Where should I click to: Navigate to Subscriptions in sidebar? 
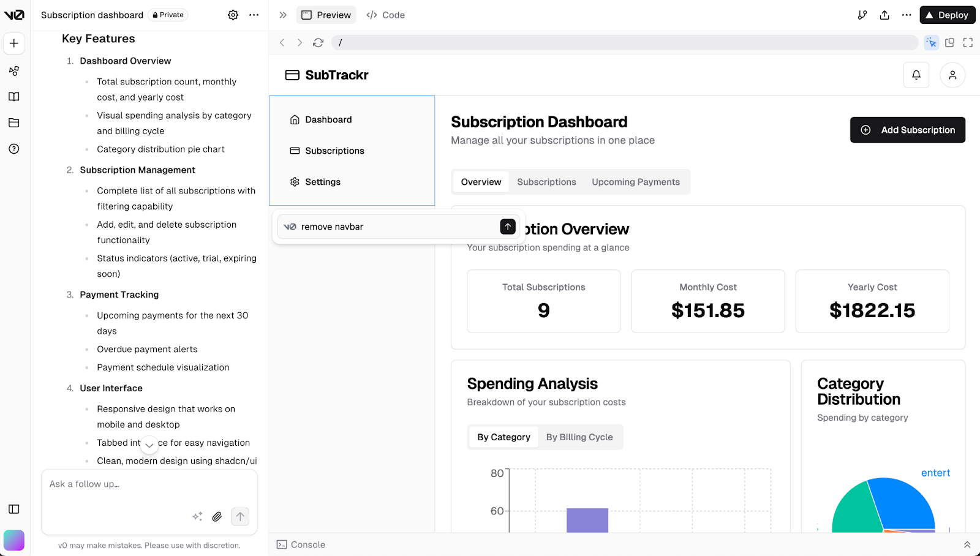[x=352, y=151]
